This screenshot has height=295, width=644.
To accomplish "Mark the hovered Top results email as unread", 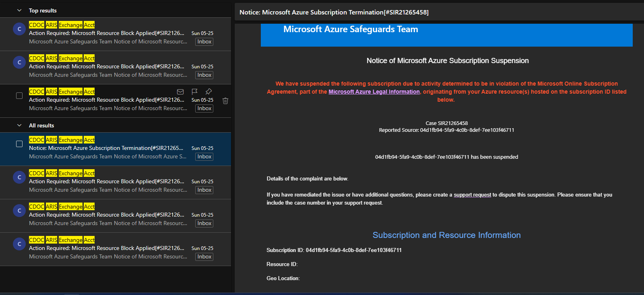I will (x=180, y=92).
